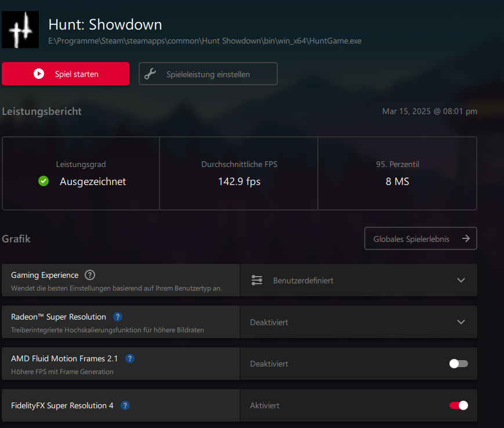Open Gaming Experience help question mark
504x428 pixels.
[90, 275]
